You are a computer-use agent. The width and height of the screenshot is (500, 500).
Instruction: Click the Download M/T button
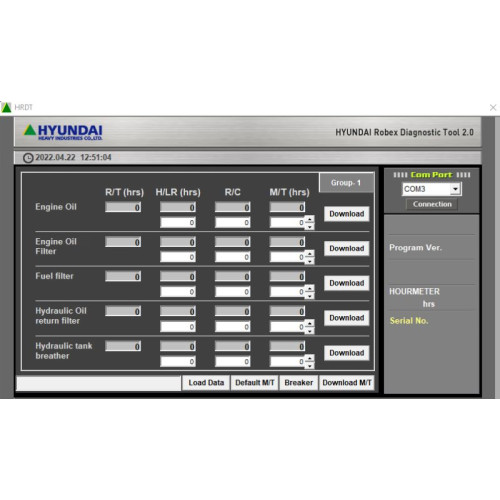pyautogui.click(x=347, y=383)
